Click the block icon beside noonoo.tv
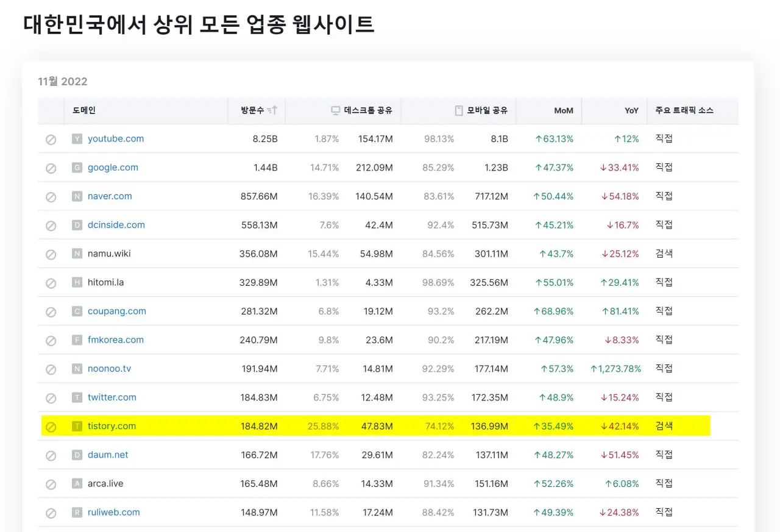The height and width of the screenshot is (532, 780). 51,369
